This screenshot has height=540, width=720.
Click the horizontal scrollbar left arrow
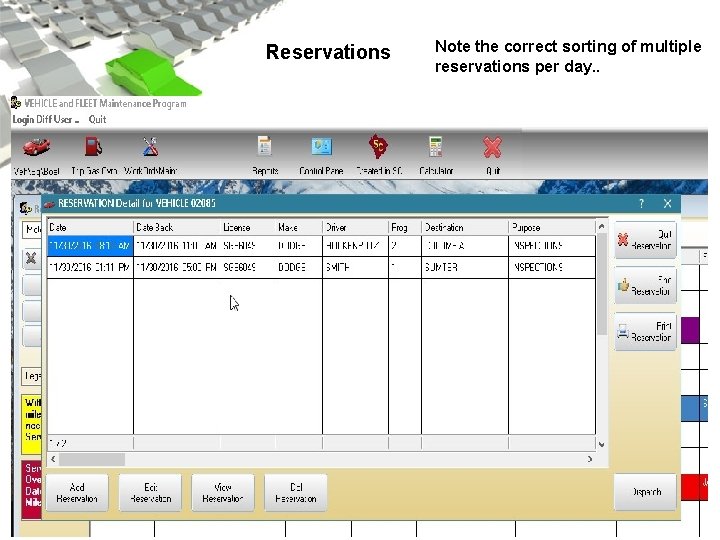(53, 459)
